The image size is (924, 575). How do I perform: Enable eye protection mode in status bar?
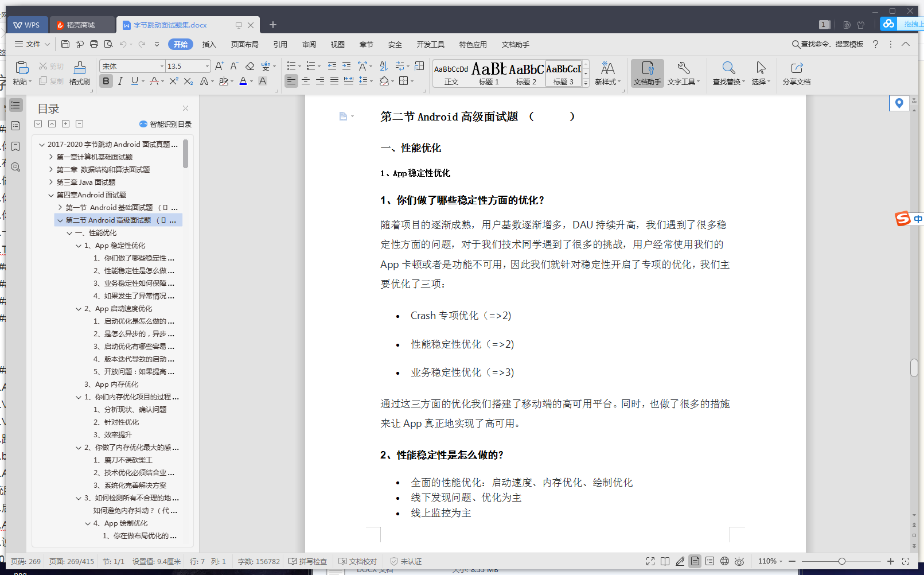pyautogui.click(x=739, y=561)
